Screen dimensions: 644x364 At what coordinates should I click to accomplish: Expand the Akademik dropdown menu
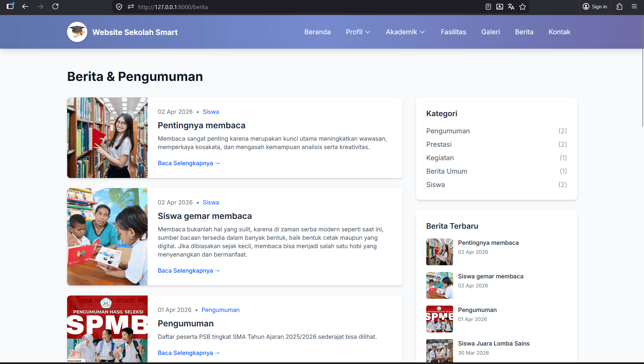405,32
